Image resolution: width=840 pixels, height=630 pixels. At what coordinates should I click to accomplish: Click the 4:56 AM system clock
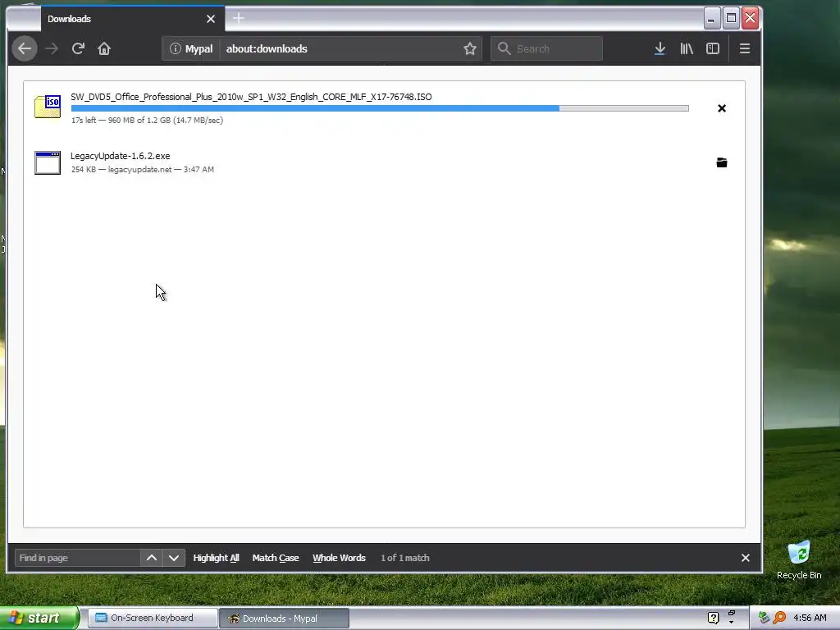[x=810, y=619]
